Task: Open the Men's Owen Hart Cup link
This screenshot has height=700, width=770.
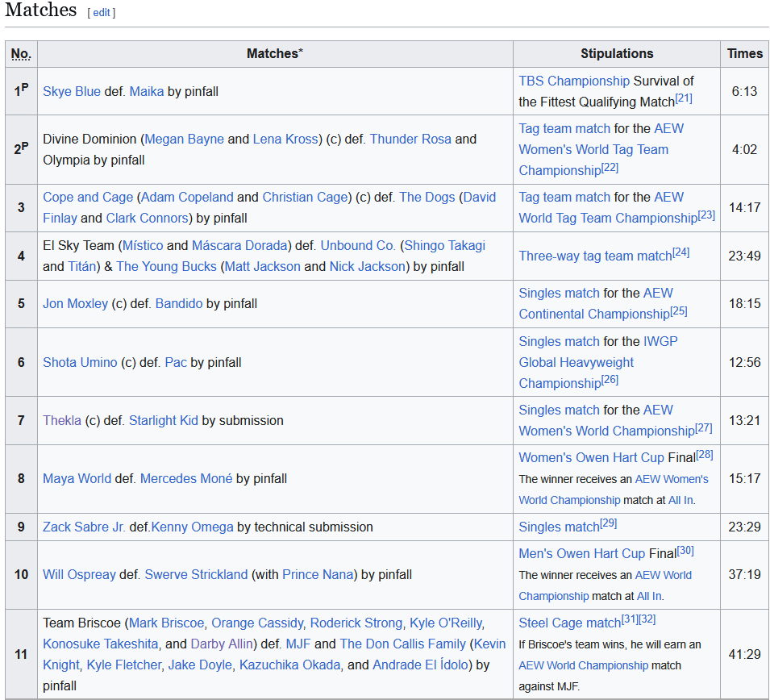Action: [x=582, y=553]
